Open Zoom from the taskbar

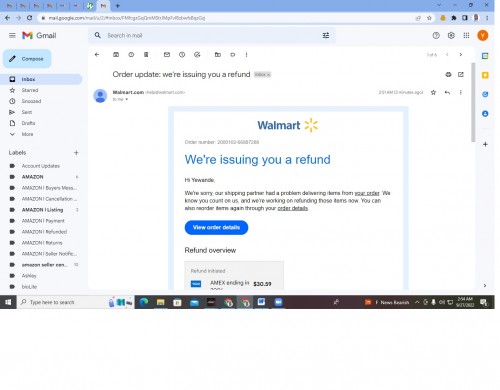point(278,302)
